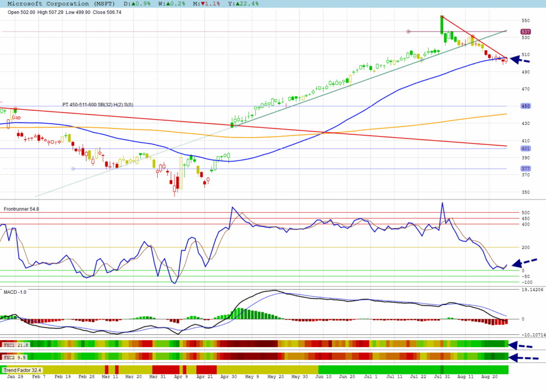Select the MACD -1.0 indicator label
546x392 pixels.
15,292
